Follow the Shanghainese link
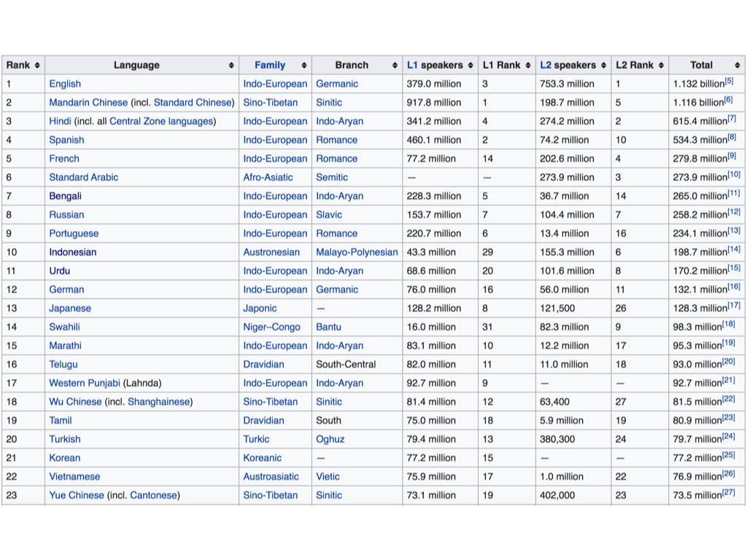 pos(158,402)
